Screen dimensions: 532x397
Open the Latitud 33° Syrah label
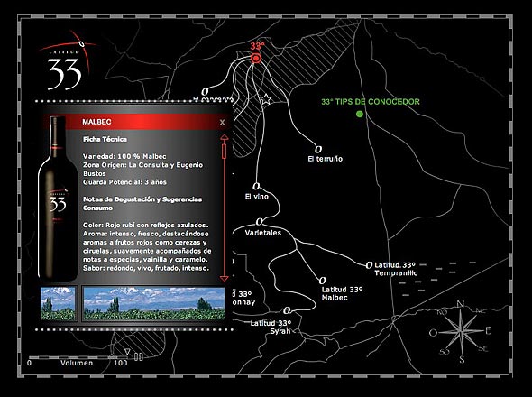[x=271, y=327]
